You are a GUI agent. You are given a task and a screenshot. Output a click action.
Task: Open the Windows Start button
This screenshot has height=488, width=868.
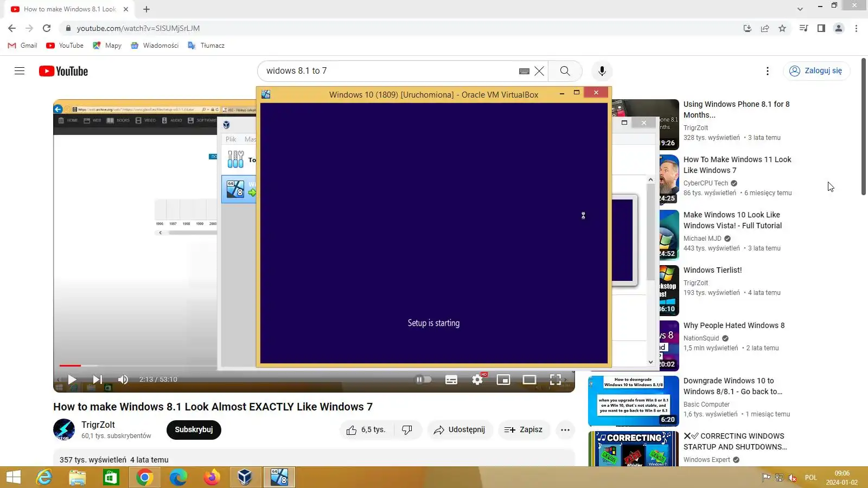coord(13,477)
